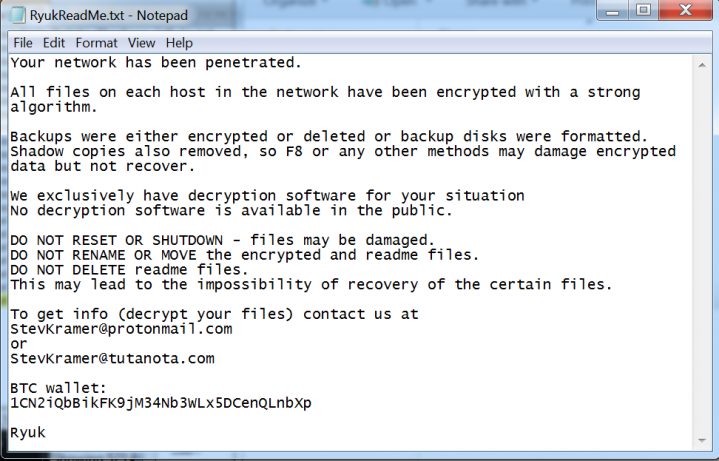Open the Edit menu
719x461 pixels.
pyautogui.click(x=54, y=43)
